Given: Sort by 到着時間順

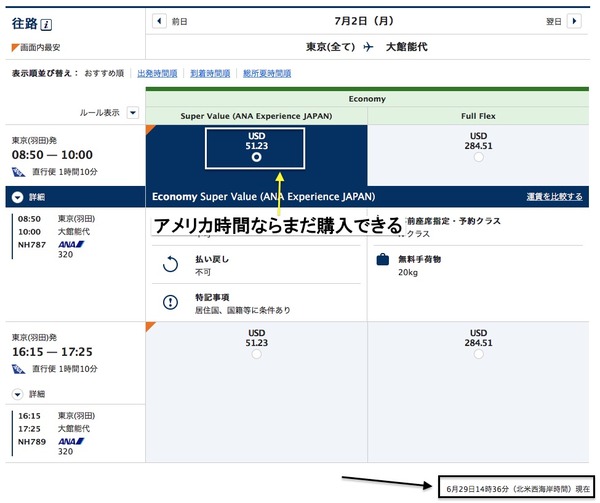Looking at the screenshot, I should tap(210, 73).
